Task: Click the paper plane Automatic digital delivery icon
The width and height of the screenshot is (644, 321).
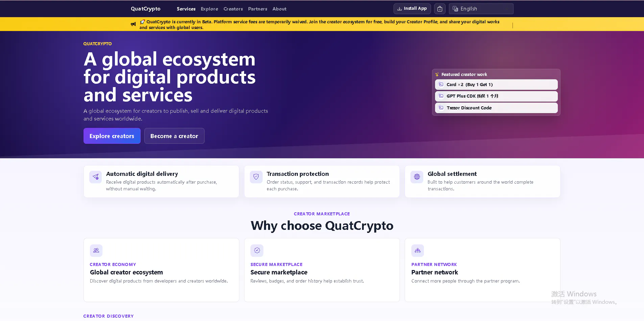Action: click(x=96, y=177)
